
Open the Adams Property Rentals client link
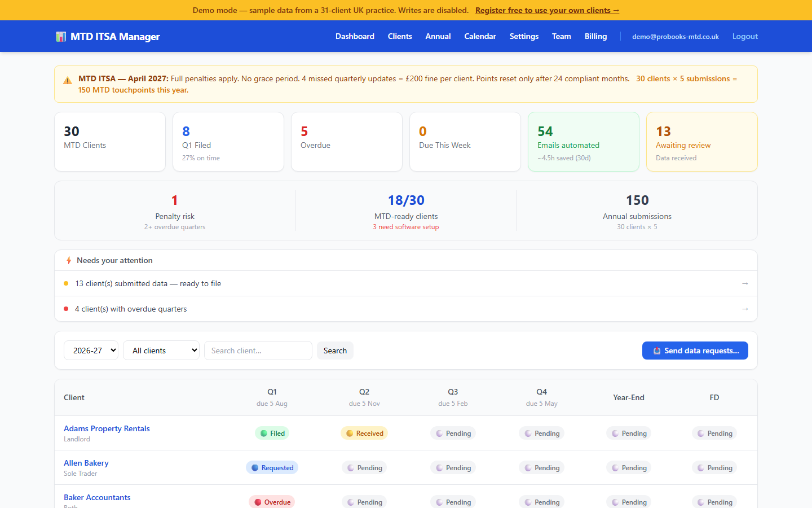point(107,428)
